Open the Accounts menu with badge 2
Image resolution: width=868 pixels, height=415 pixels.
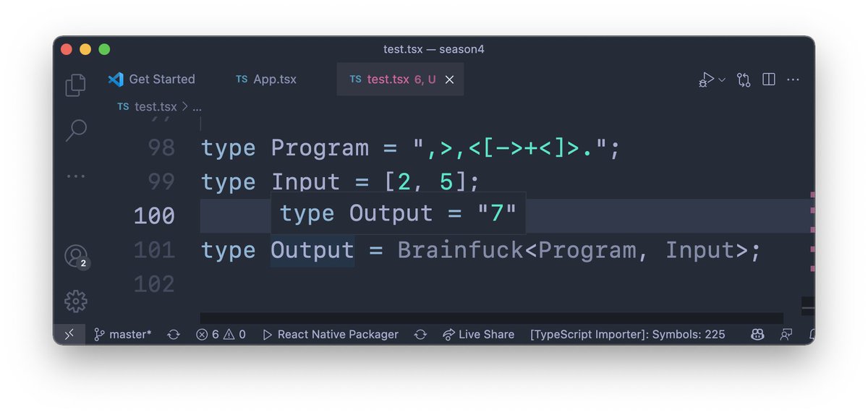tap(76, 256)
